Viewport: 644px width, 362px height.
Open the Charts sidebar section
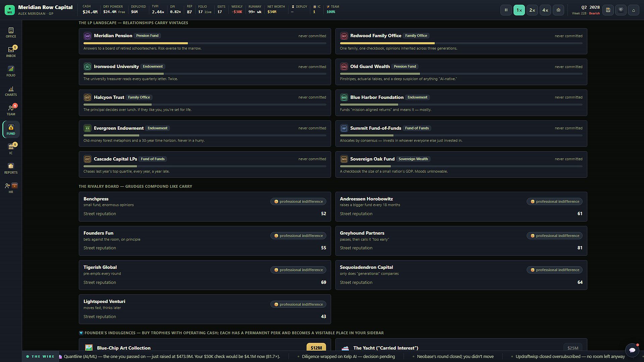coord(11,91)
